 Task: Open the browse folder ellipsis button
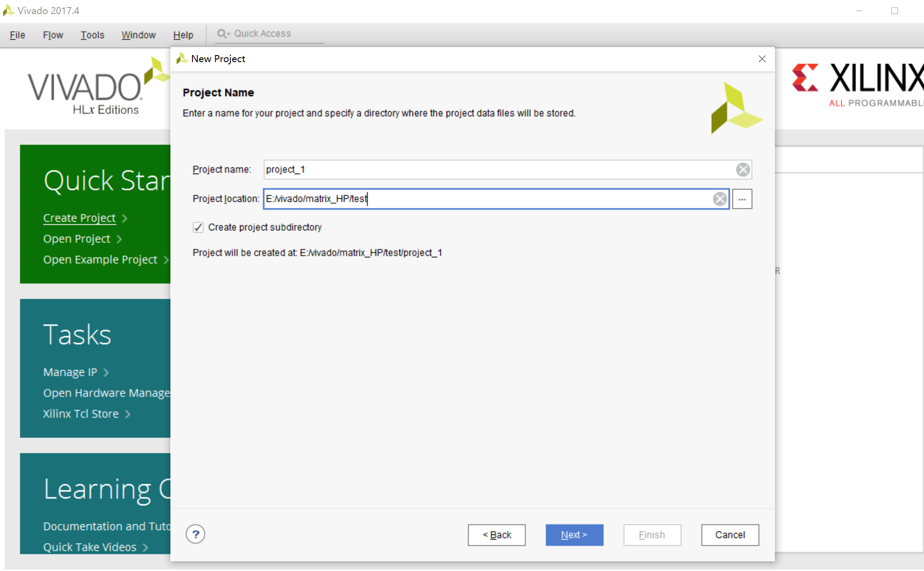coord(742,199)
